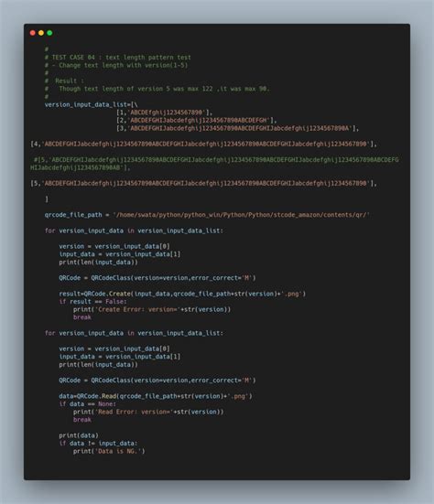Click the first 'for version_input_data in' loop line
434x504 pixels.
point(134,231)
